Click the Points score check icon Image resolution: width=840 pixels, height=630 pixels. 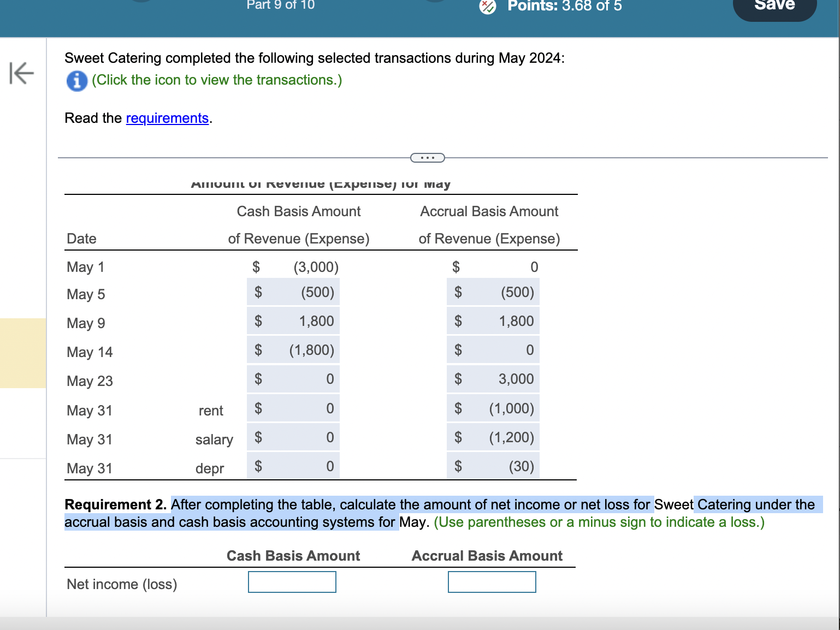pyautogui.click(x=486, y=7)
